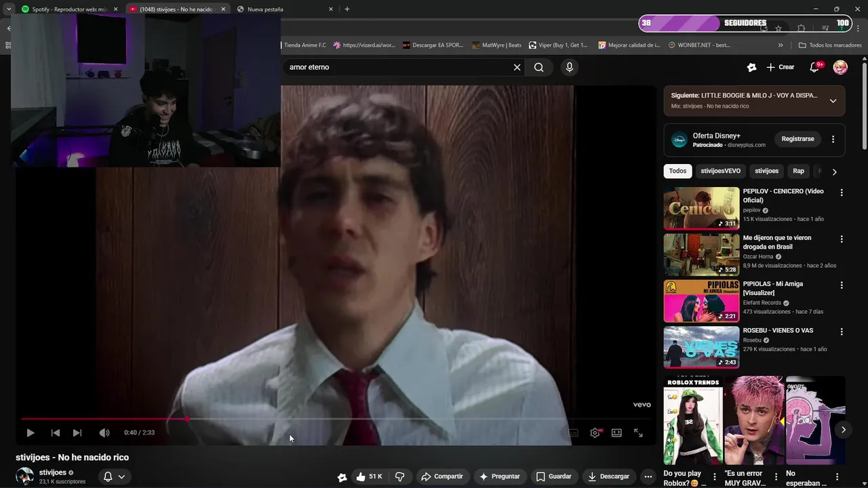This screenshot has width=868, height=488.
Task: Start voice search with microphone
Action: click(570, 67)
